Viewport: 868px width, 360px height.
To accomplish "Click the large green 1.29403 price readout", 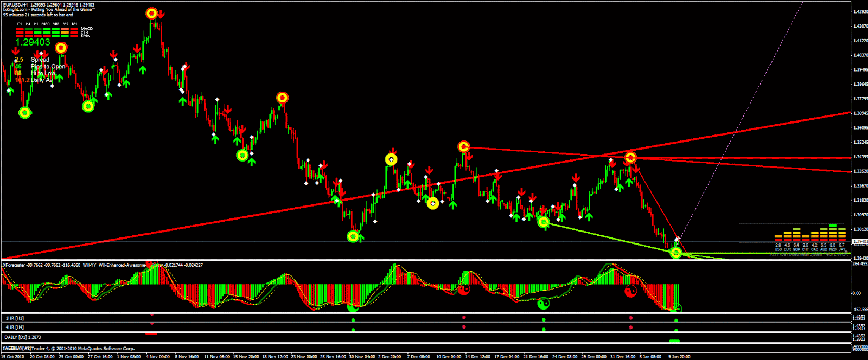I will (x=33, y=42).
